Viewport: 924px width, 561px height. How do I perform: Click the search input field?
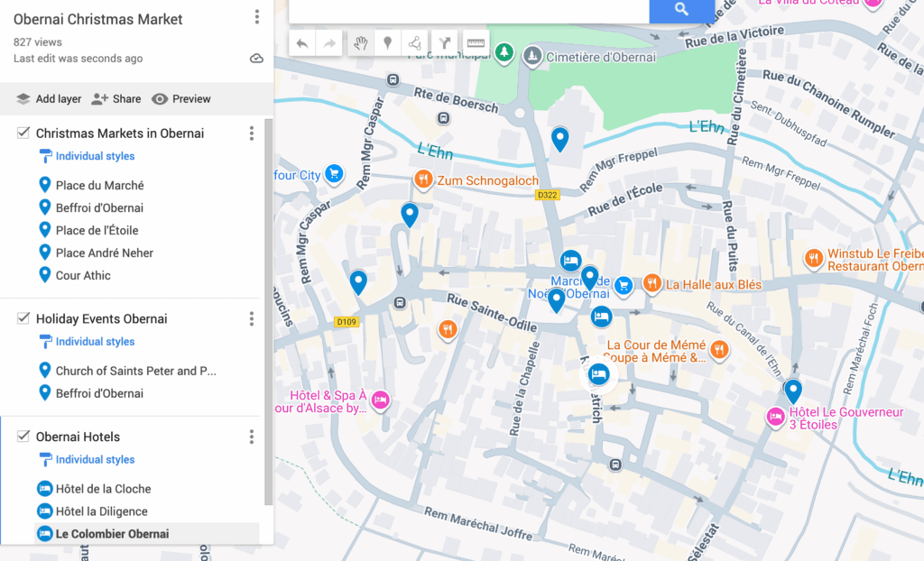click(469, 11)
